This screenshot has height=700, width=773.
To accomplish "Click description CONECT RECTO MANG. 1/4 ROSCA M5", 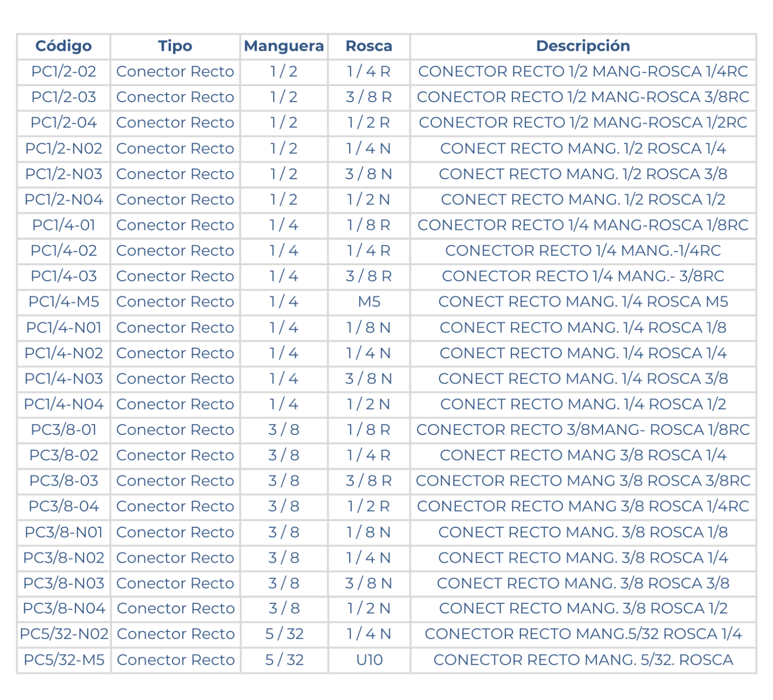I will tap(583, 302).
